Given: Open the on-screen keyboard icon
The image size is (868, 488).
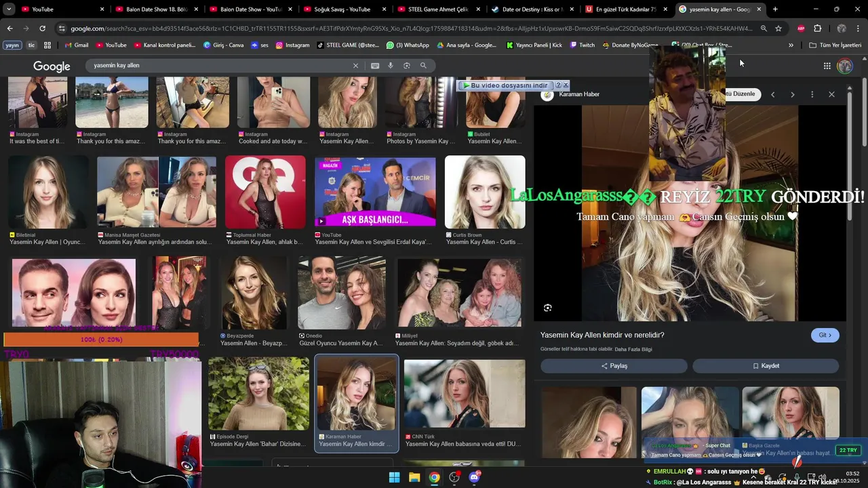Looking at the screenshot, I should point(375,66).
